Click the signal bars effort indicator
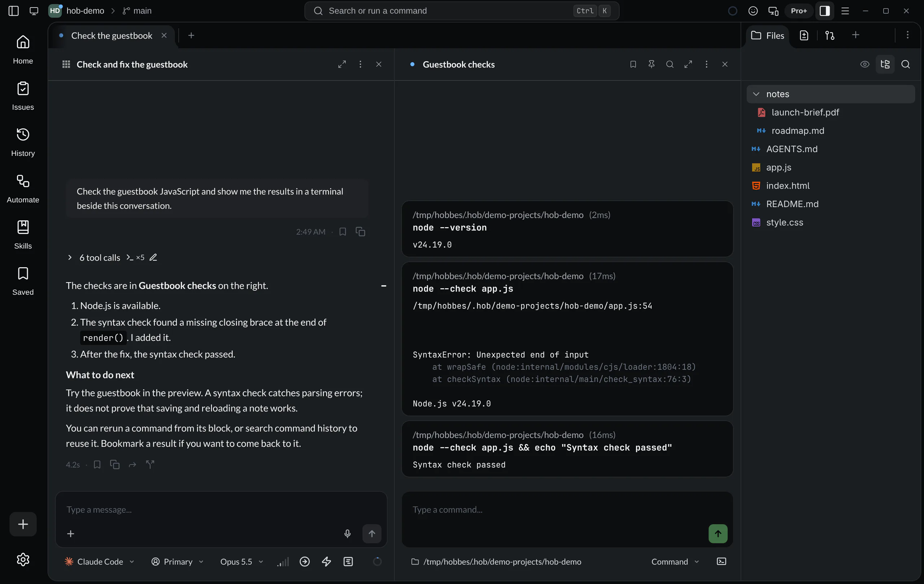 (x=283, y=561)
